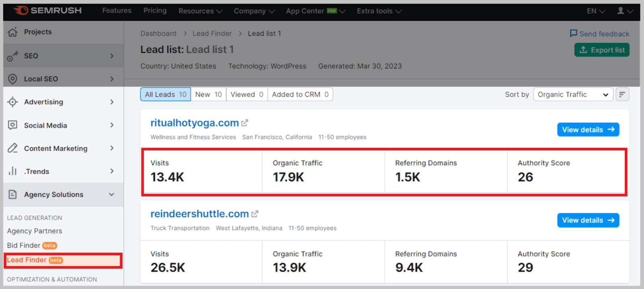Click ritualhotyoga.com Visits value 13.4K
The width and height of the screenshot is (644, 289).
pyautogui.click(x=167, y=177)
